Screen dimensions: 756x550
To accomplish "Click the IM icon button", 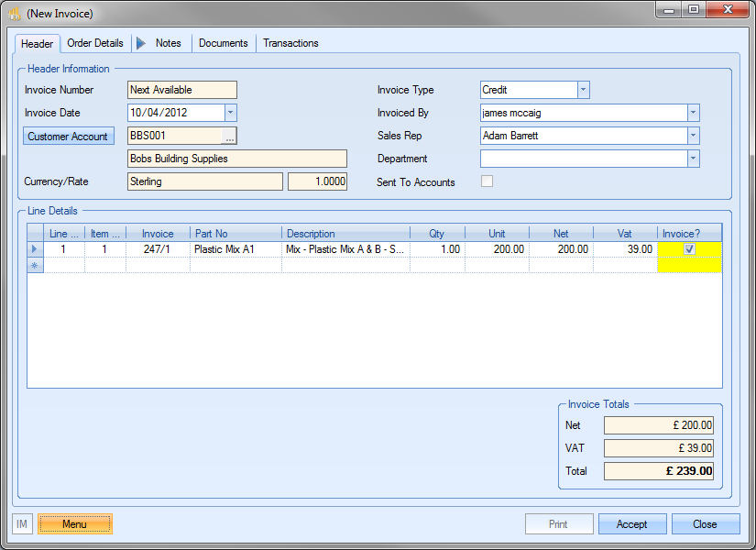I will (23, 524).
